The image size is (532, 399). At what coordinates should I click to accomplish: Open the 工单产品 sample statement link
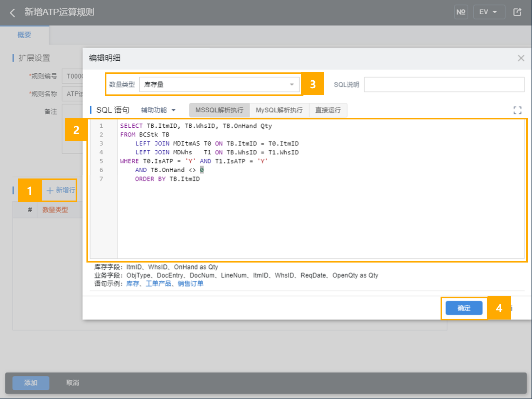point(158,284)
